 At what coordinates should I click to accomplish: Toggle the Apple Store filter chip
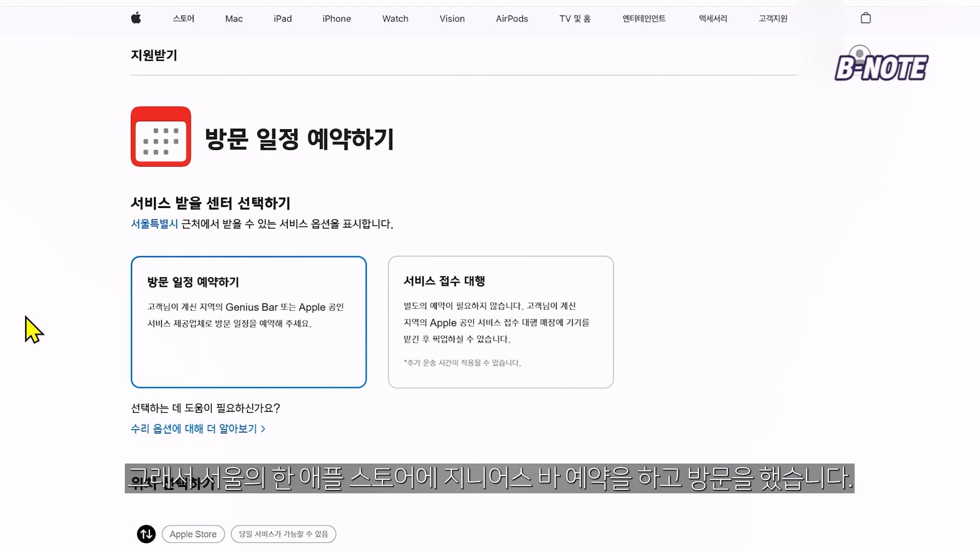coord(193,534)
